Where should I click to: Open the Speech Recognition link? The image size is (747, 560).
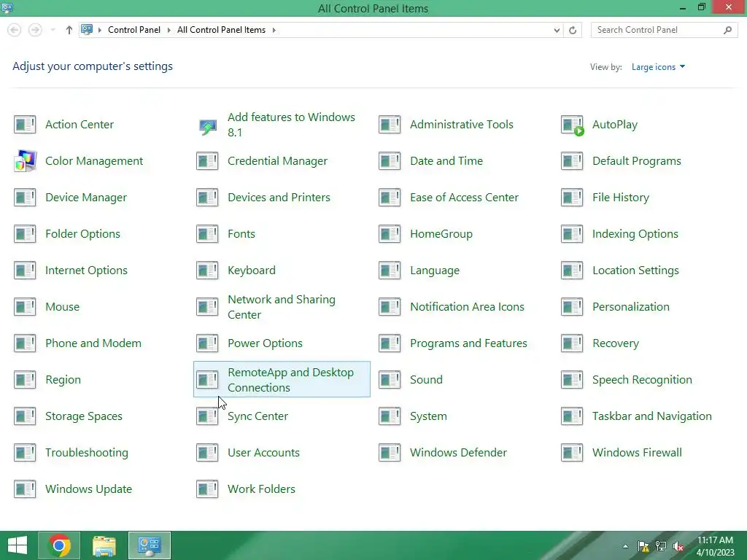[642, 380]
